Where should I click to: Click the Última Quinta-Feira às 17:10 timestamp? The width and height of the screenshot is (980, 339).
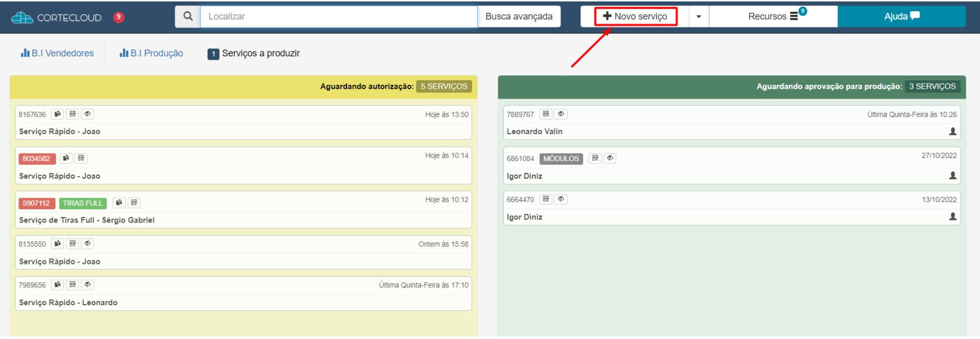click(x=424, y=285)
